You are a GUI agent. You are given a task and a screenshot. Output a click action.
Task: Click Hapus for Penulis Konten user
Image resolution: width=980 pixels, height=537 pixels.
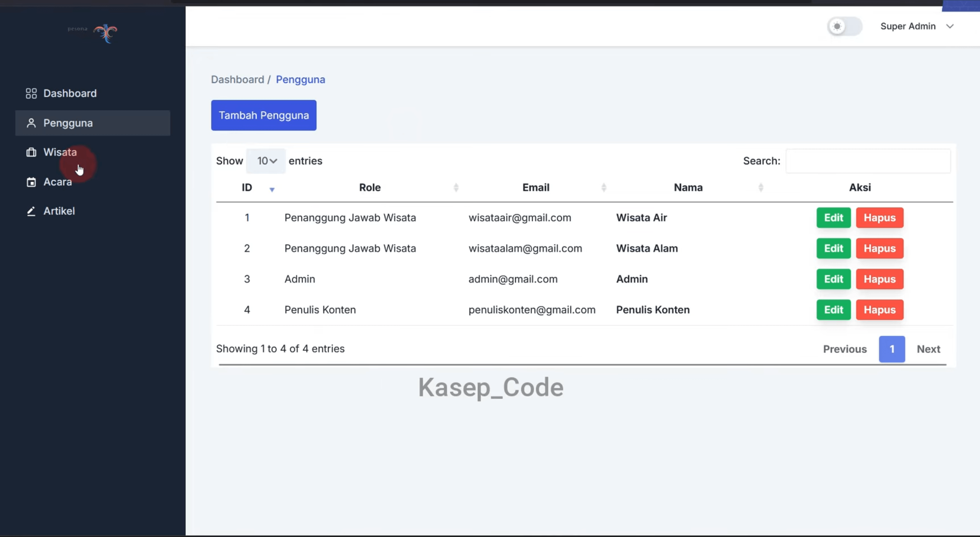point(880,310)
